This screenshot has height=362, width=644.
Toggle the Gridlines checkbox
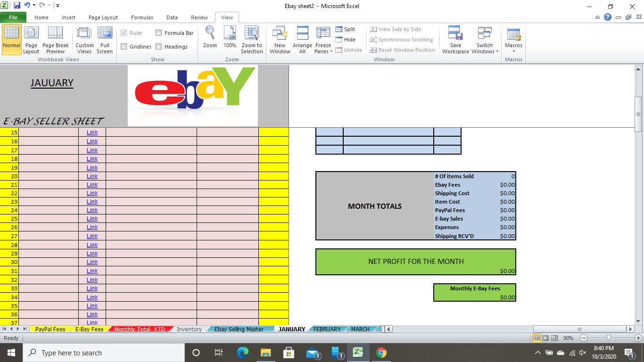coord(124,47)
